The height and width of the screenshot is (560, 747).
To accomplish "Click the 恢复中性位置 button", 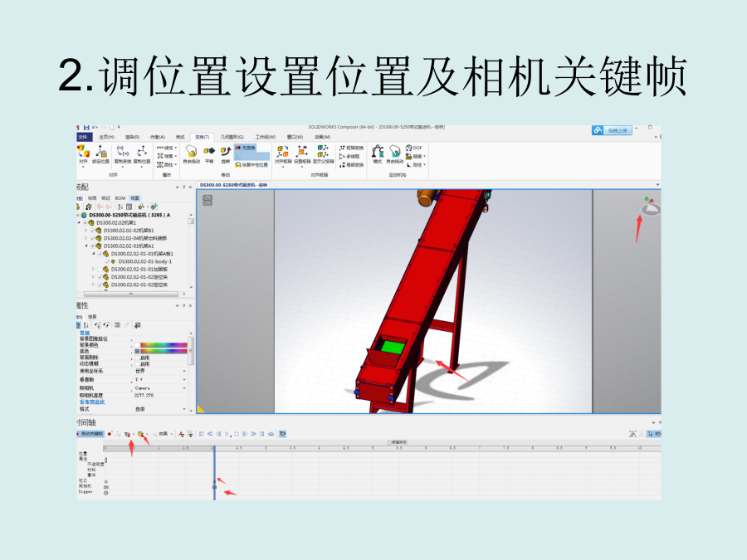I will (251, 164).
